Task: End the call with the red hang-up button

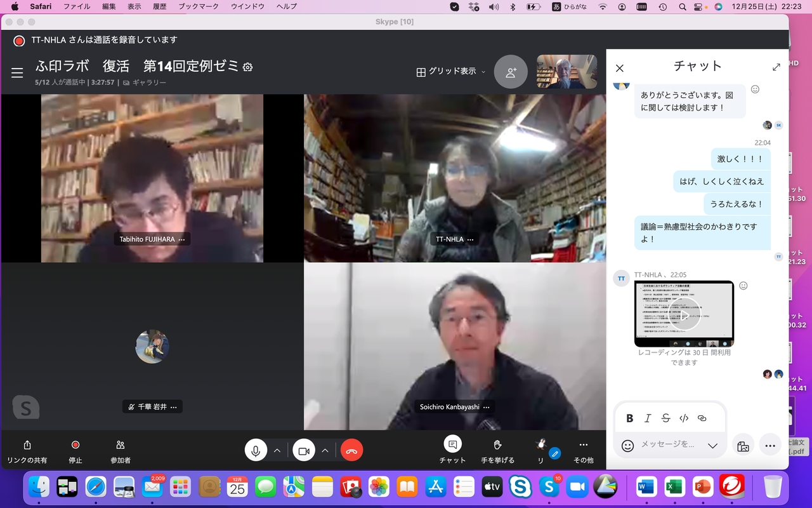Action: click(351, 451)
